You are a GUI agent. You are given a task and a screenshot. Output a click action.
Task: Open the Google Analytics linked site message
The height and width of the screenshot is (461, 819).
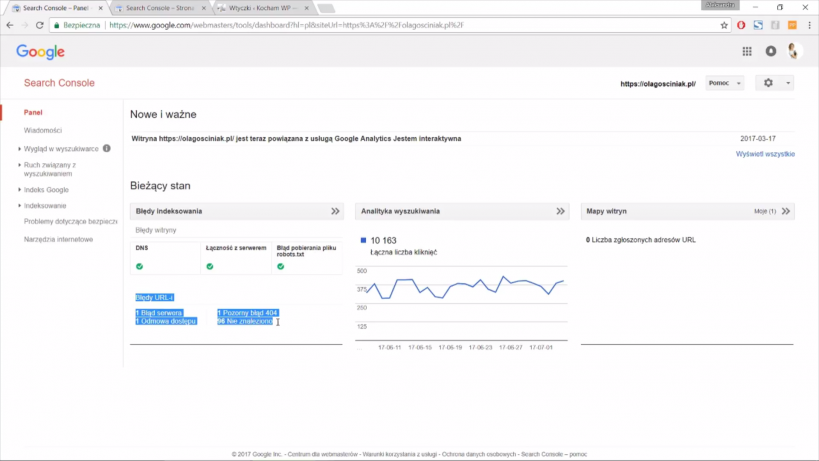[x=296, y=138]
